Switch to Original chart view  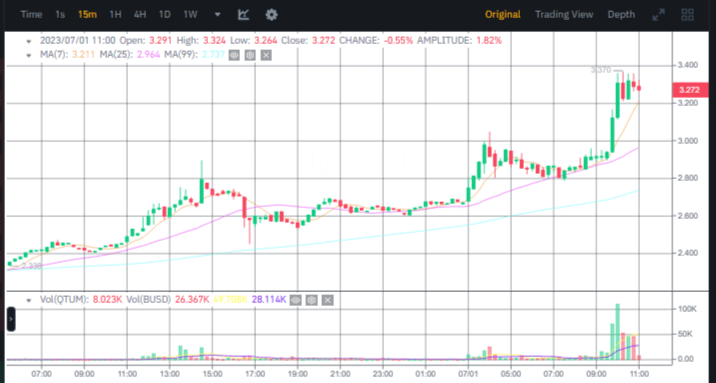point(502,15)
